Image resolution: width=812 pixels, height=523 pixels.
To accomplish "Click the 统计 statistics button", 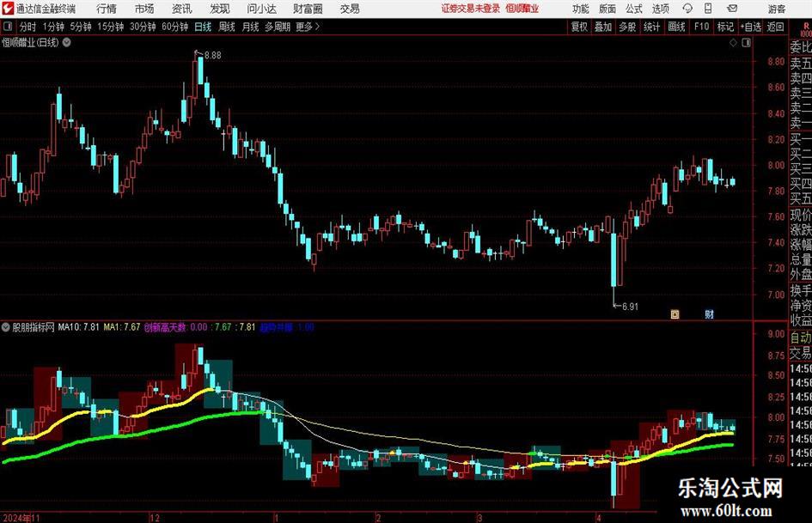I will (x=651, y=27).
